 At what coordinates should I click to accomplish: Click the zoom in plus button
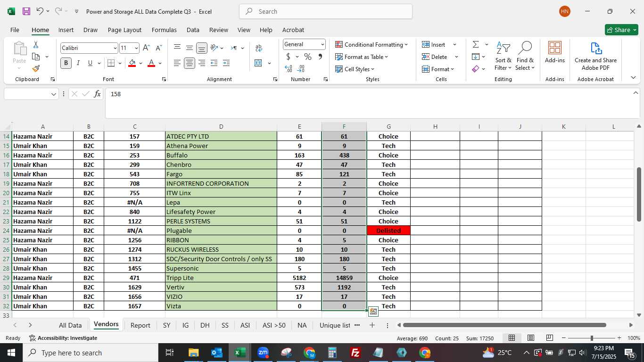pos(619,338)
